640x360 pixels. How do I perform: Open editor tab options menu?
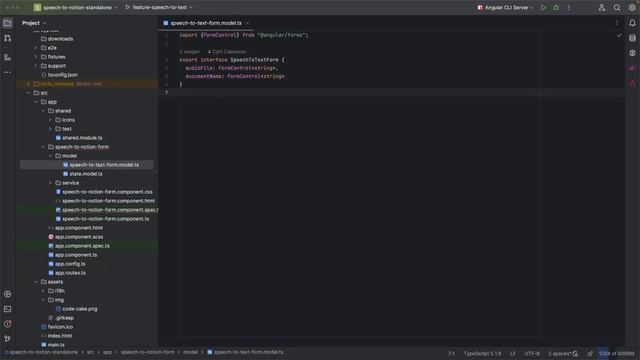617,23
